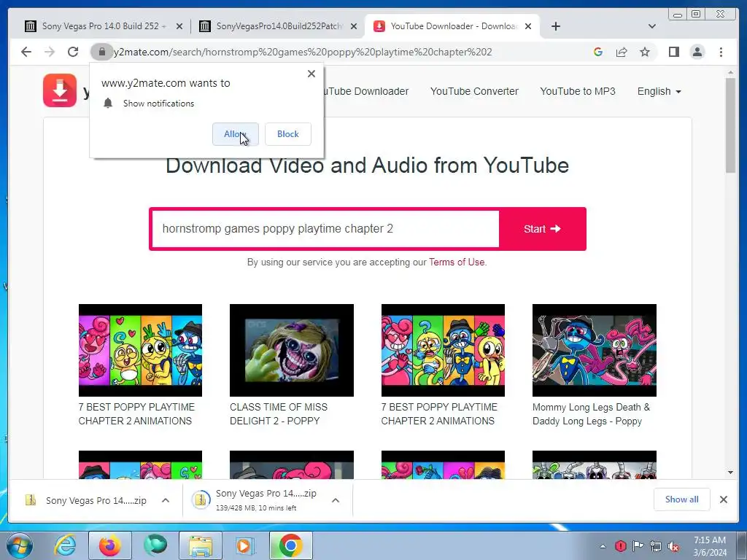Image resolution: width=747 pixels, height=560 pixels.
Task: Open the tab search chevron
Action: click(652, 26)
